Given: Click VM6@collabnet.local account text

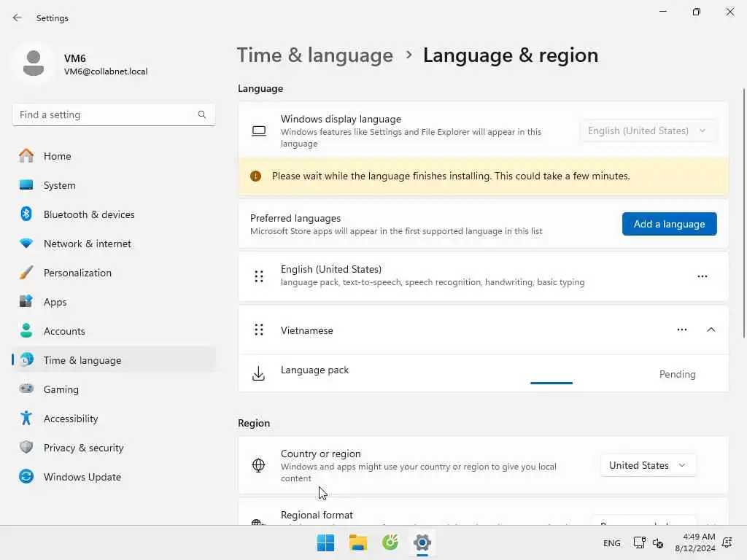Looking at the screenshot, I should pyautogui.click(x=106, y=71).
